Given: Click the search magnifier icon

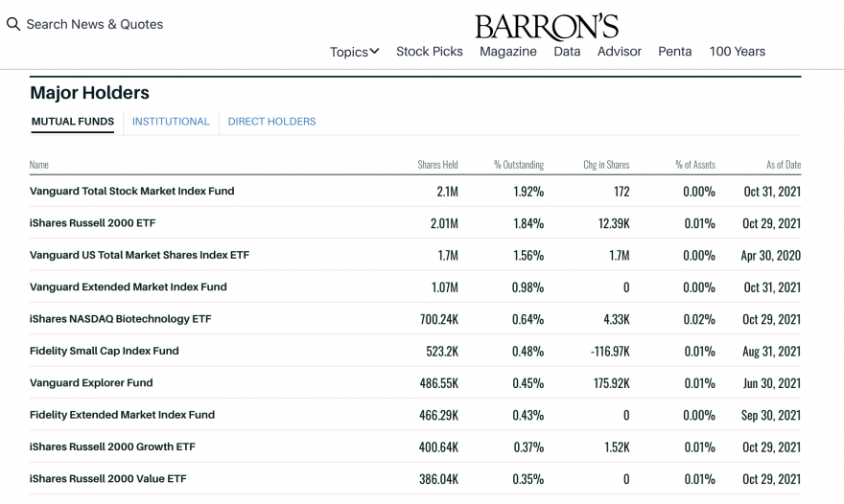Looking at the screenshot, I should [13, 24].
